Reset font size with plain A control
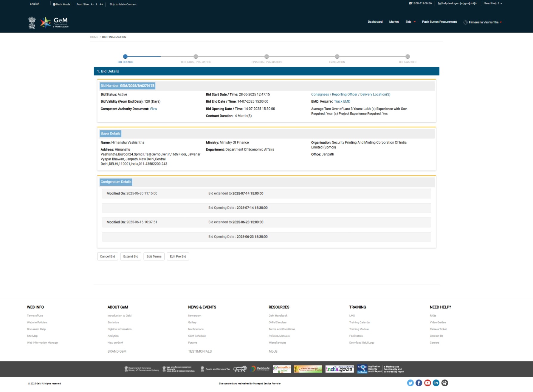533x392 pixels. 96,4
